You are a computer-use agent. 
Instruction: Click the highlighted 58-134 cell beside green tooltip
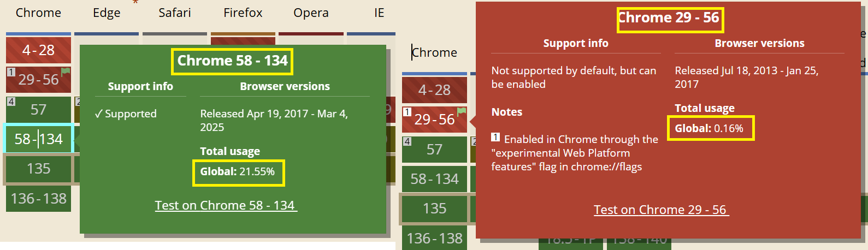pyautogui.click(x=38, y=139)
